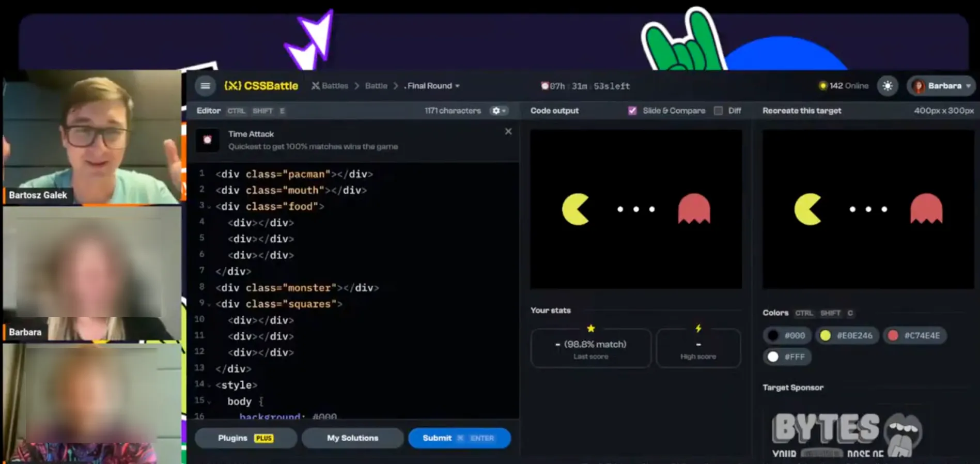This screenshot has height=464, width=980.
Task: Click the 142 Online indicator
Action: pos(844,86)
